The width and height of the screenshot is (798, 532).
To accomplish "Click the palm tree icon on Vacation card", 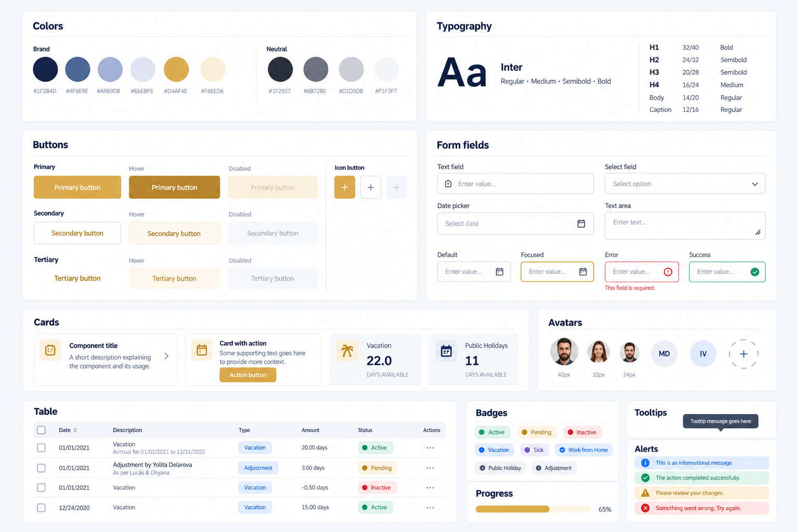I will pos(347,351).
